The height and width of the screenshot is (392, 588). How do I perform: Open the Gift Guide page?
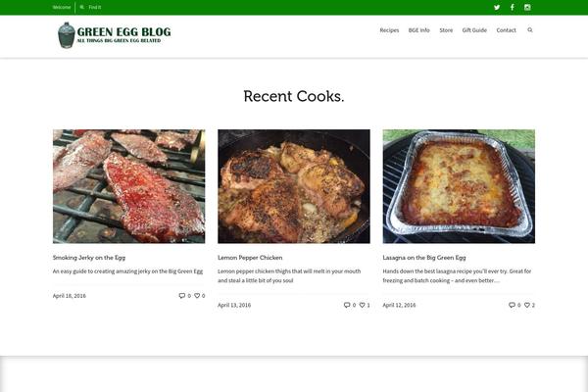click(x=474, y=30)
